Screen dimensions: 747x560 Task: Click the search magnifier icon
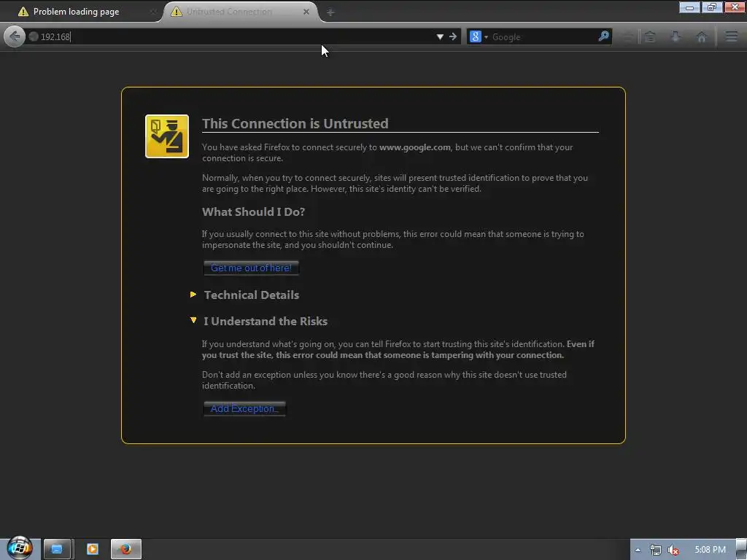(x=603, y=36)
